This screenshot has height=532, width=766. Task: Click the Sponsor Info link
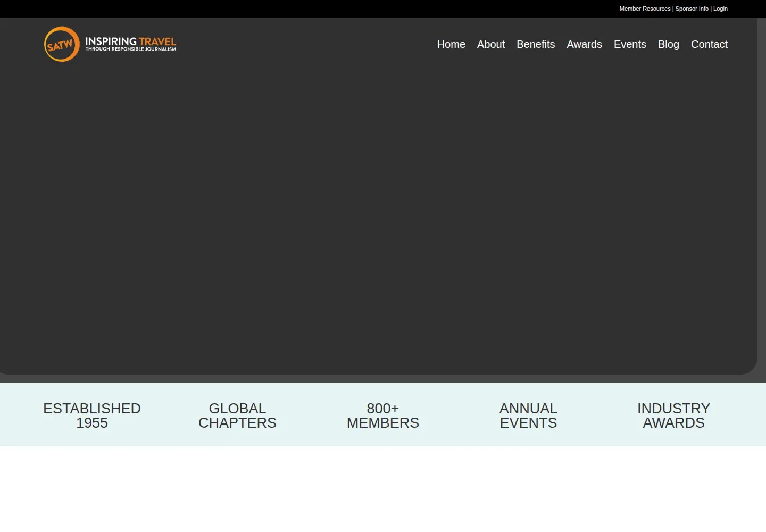[692, 9]
